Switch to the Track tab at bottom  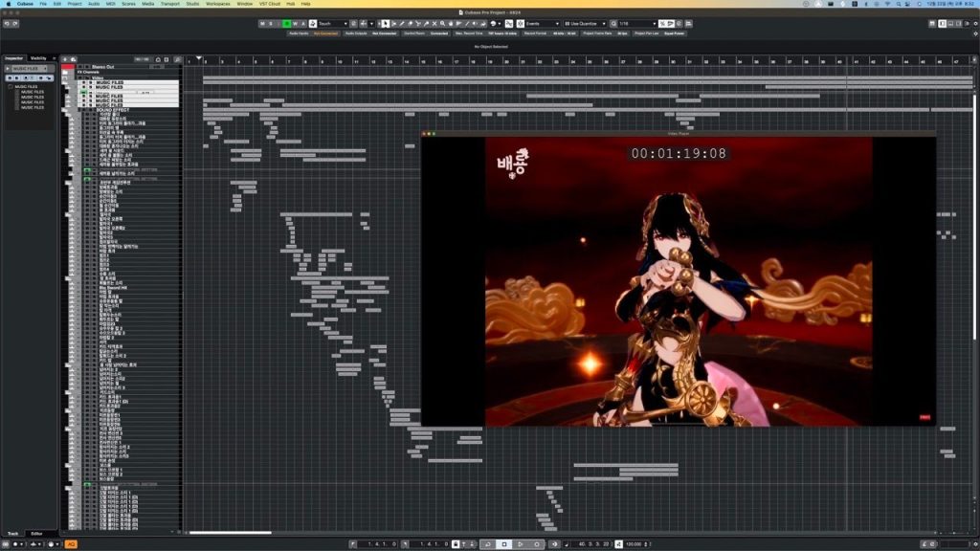point(12,534)
